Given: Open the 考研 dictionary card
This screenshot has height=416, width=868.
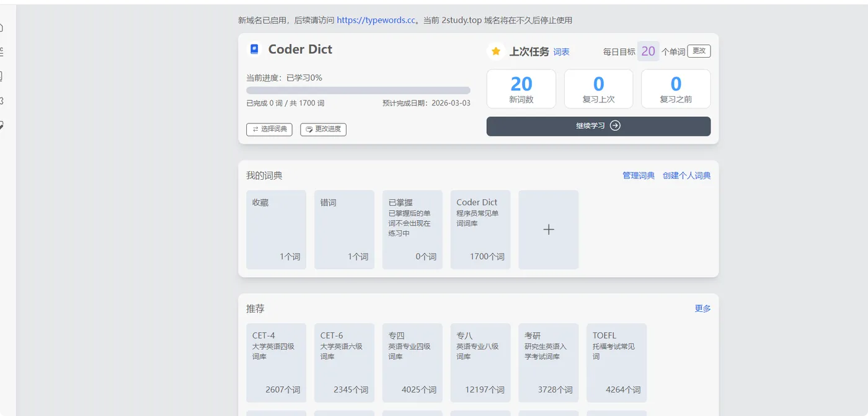Looking at the screenshot, I should 549,363.
